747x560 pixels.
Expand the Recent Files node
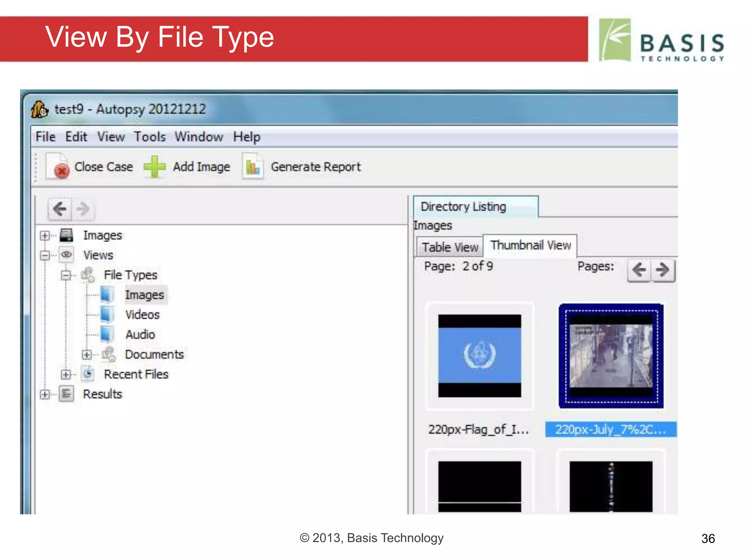coord(66,374)
